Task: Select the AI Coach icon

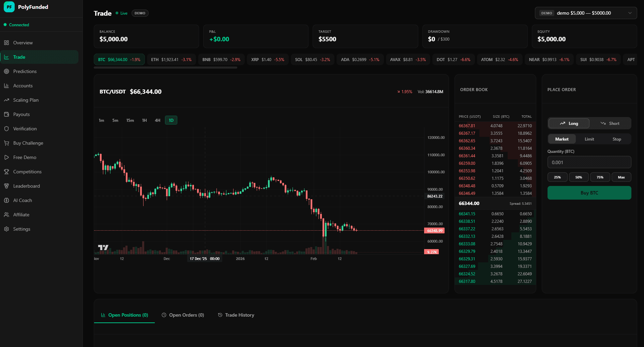Action: pos(7,200)
